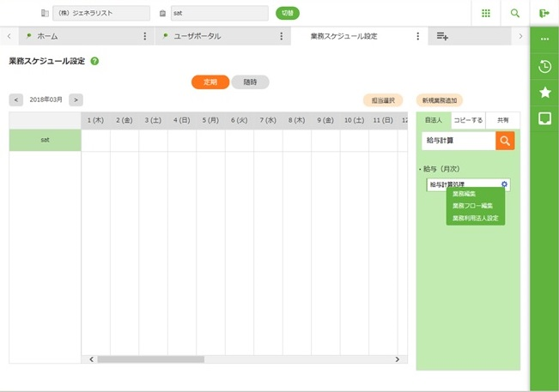Click the logout icon at top right
Image resolution: width=559 pixels, height=392 pixels.
point(544,13)
